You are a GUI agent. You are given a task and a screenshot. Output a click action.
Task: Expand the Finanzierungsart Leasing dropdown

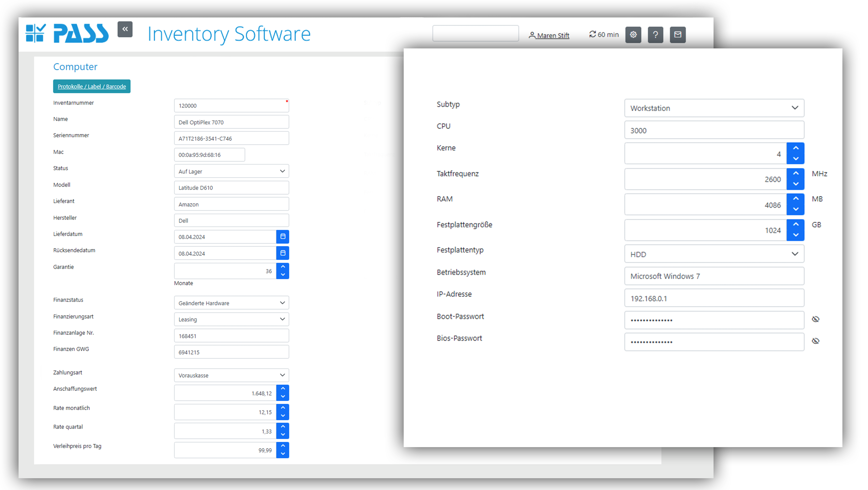231,319
